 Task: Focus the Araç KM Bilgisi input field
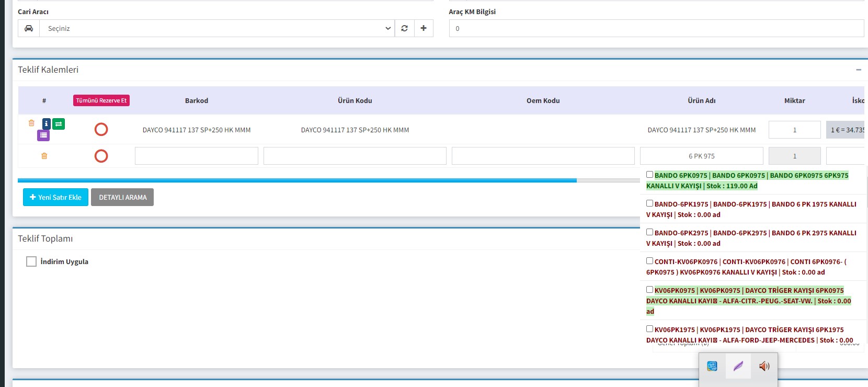coord(656,28)
